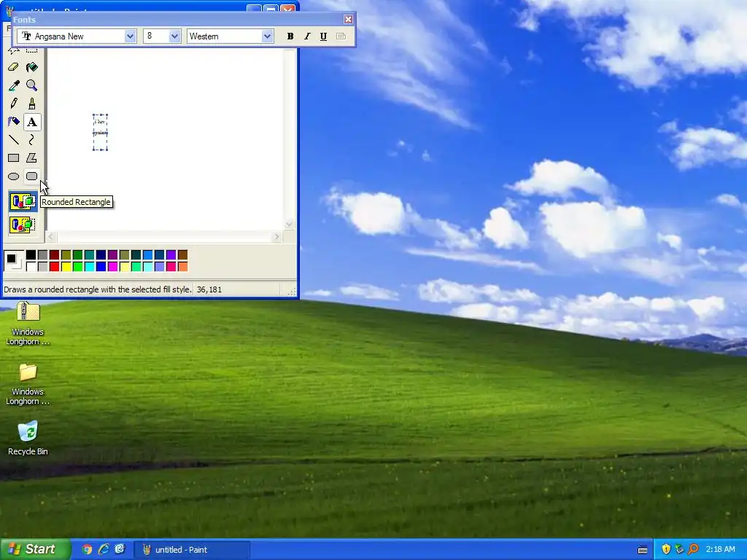Click the text box on the canvas
The height and width of the screenshot is (560, 747).
click(100, 133)
